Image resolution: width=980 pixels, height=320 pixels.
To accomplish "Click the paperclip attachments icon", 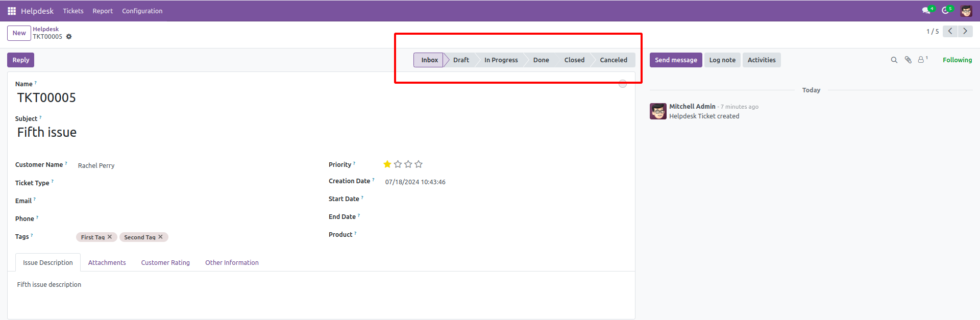I will 908,60.
